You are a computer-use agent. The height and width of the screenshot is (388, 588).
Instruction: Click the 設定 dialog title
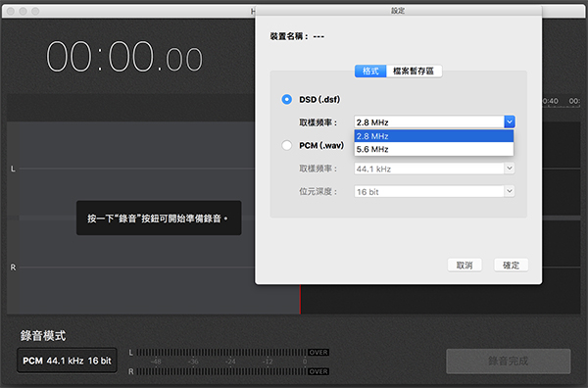click(x=398, y=11)
